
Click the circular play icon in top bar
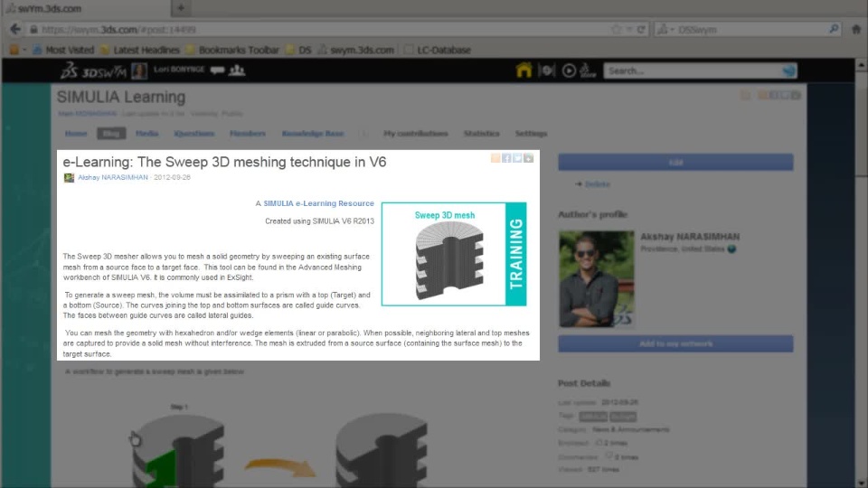[x=569, y=70]
